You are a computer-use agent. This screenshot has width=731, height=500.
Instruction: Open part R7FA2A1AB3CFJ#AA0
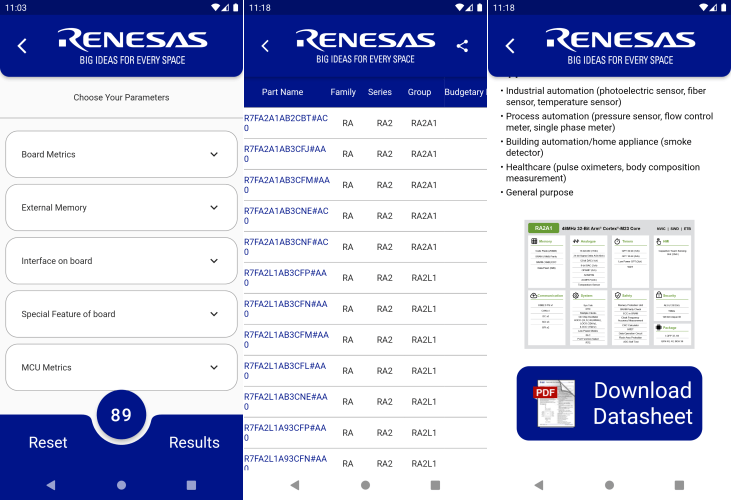tap(285, 154)
